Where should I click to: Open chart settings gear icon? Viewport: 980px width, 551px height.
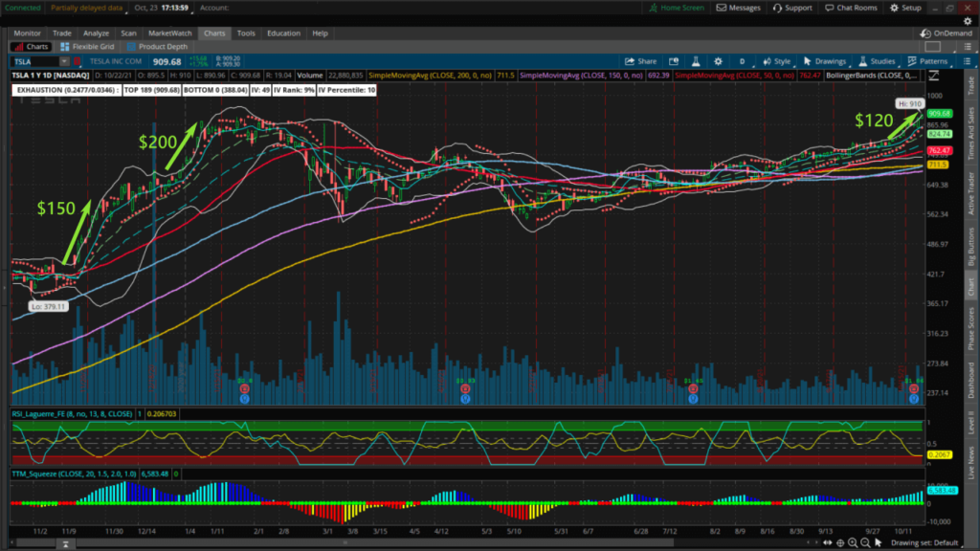pos(716,60)
